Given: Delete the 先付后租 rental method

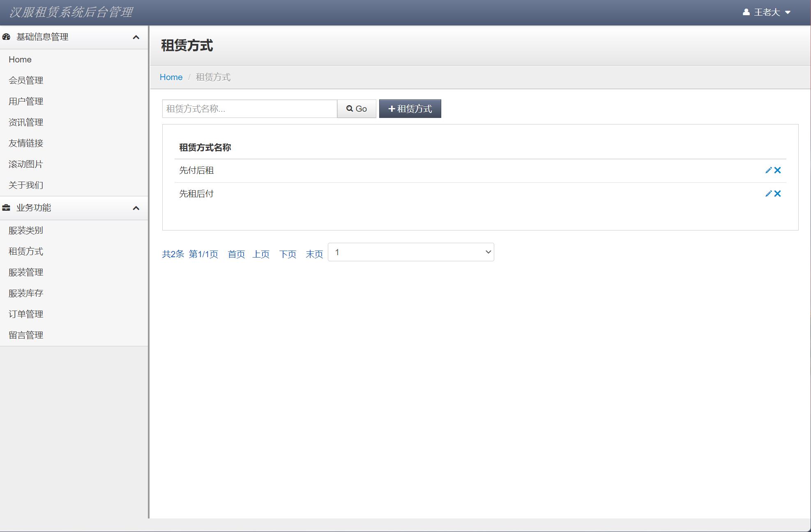Looking at the screenshot, I should 777,170.
